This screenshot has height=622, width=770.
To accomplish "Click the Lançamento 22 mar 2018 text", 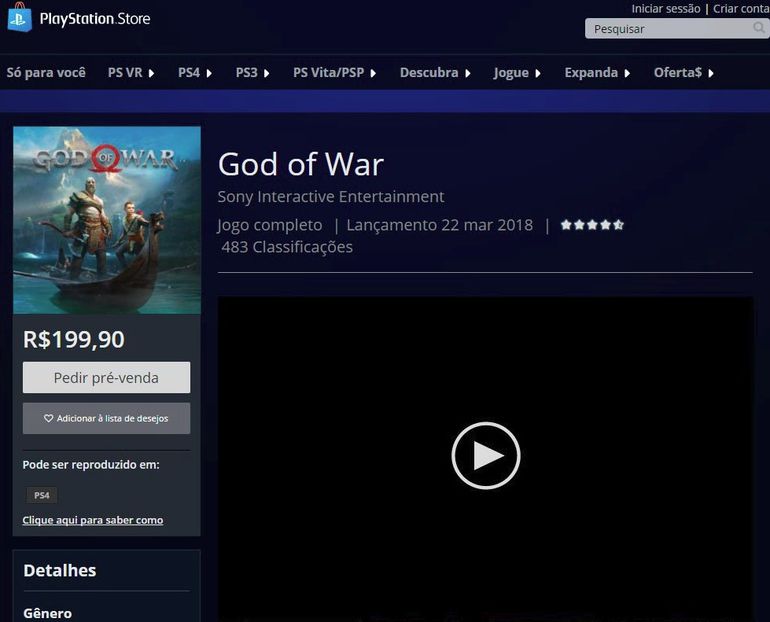I will (440, 225).
